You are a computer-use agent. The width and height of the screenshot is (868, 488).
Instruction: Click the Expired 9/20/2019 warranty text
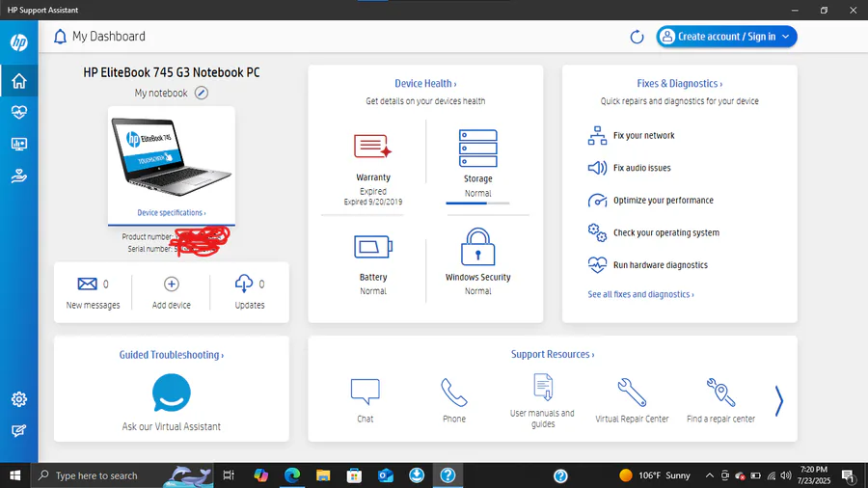[x=373, y=202]
